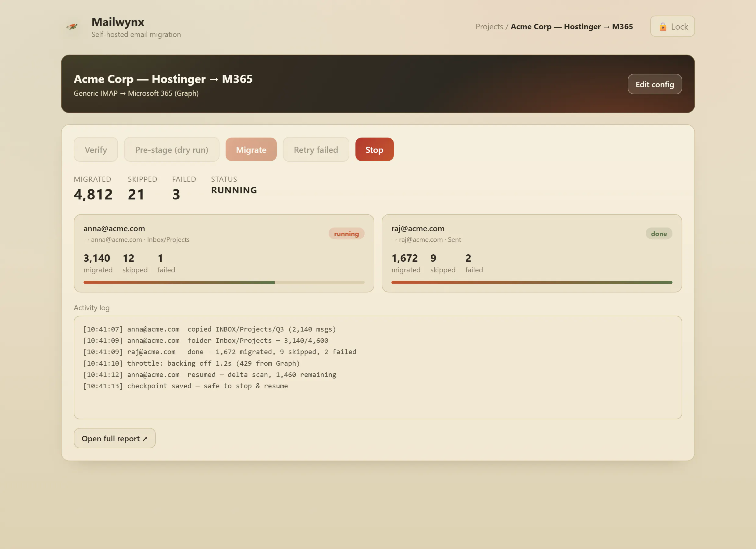Open full report link button

[115, 438]
